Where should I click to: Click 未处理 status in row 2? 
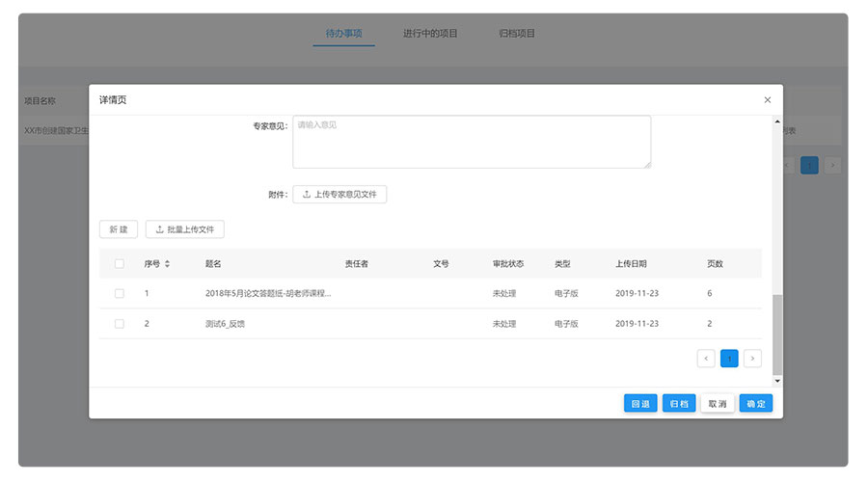point(504,324)
